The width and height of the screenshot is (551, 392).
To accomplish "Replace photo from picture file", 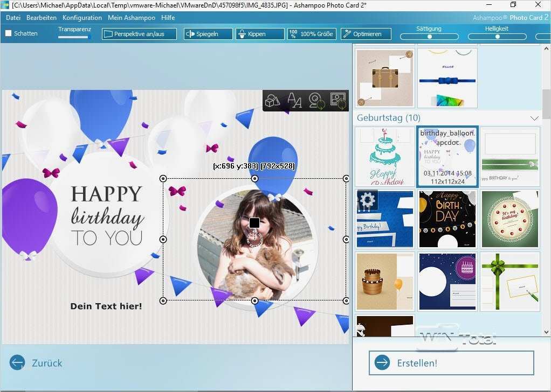I will point(338,100).
